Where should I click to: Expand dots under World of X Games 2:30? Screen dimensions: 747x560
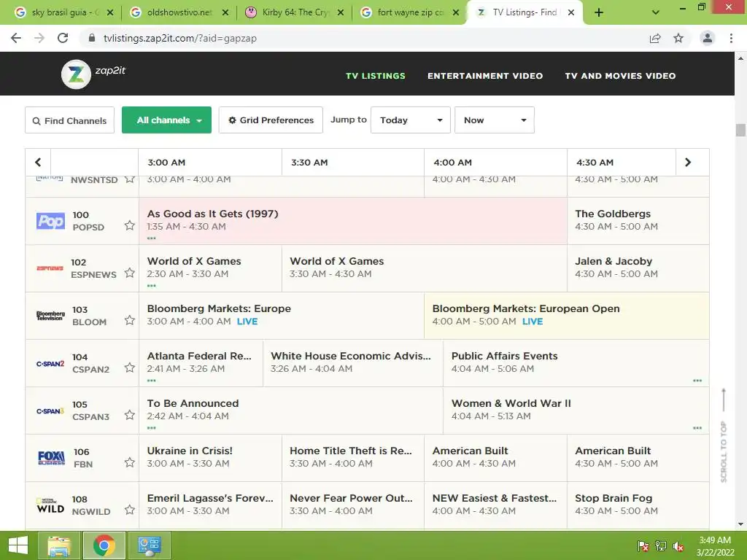coord(152,286)
